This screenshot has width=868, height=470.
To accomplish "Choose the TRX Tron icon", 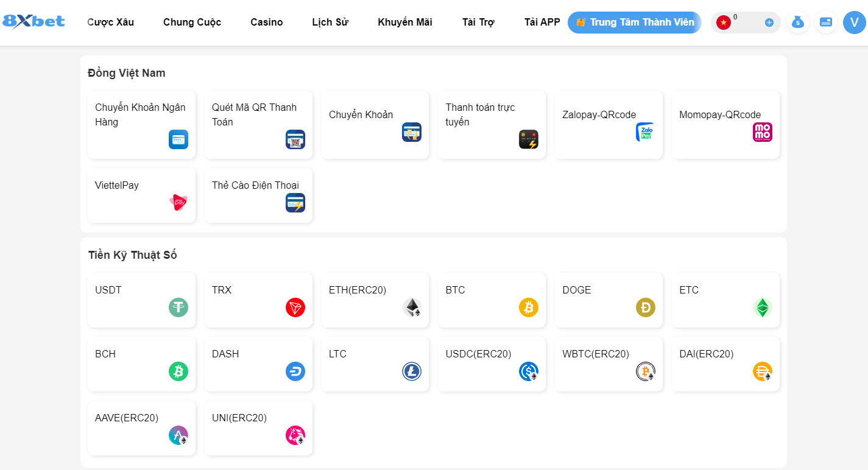I will [x=295, y=307].
